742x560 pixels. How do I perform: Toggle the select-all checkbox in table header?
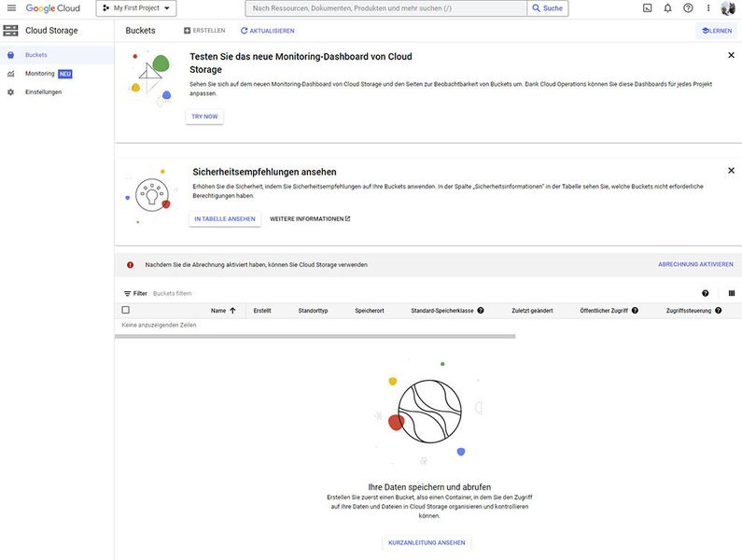point(125,310)
